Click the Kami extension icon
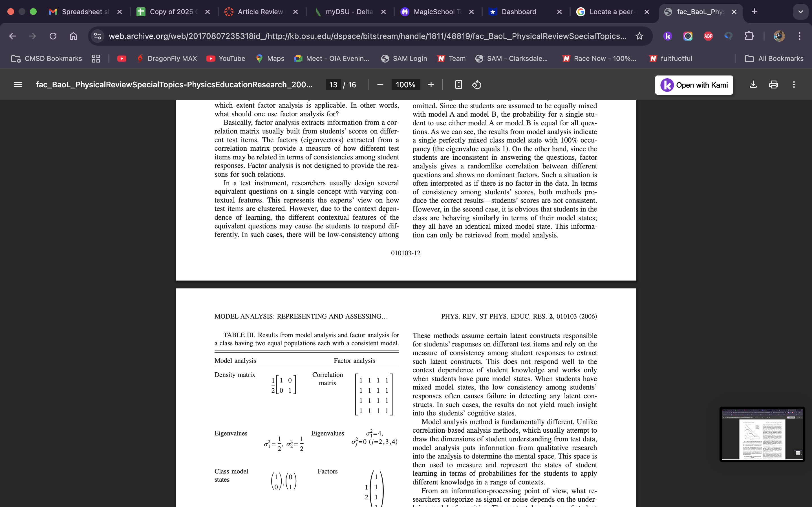 tap(667, 36)
